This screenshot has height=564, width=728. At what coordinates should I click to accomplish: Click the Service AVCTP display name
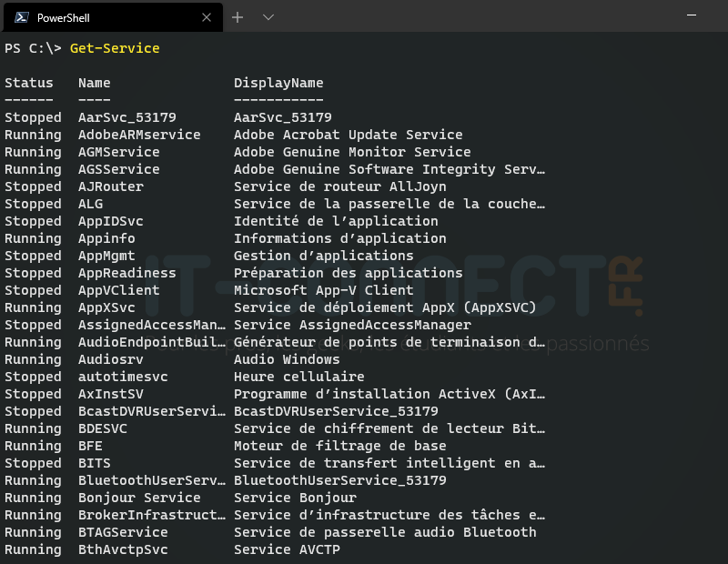pos(287,549)
